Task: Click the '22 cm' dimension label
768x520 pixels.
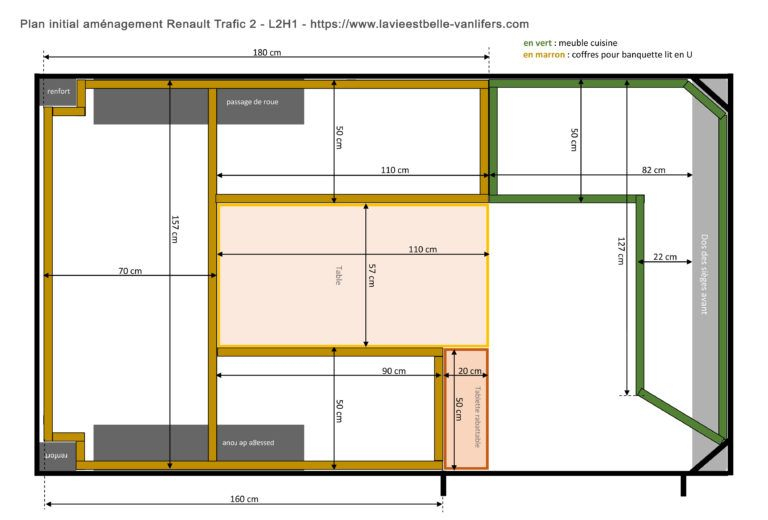Action: pos(665,257)
